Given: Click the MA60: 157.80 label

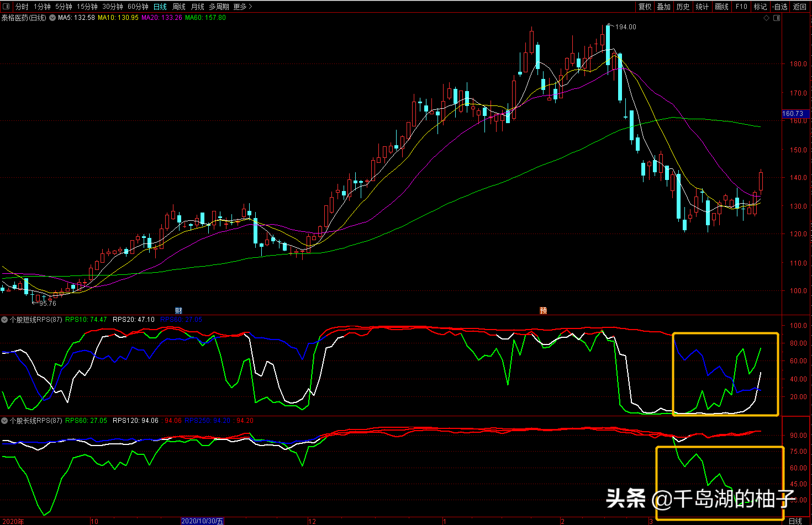Looking at the screenshot, I should tap(205, 18).
